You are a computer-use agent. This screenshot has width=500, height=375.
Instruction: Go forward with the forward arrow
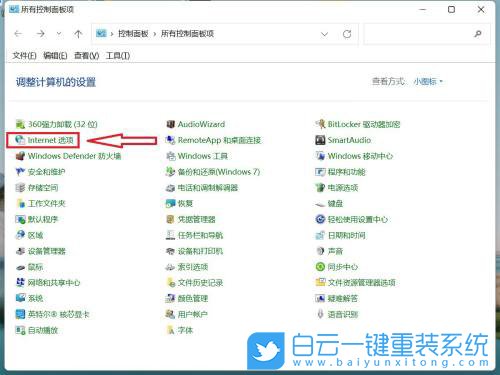(x=41, y=34)
